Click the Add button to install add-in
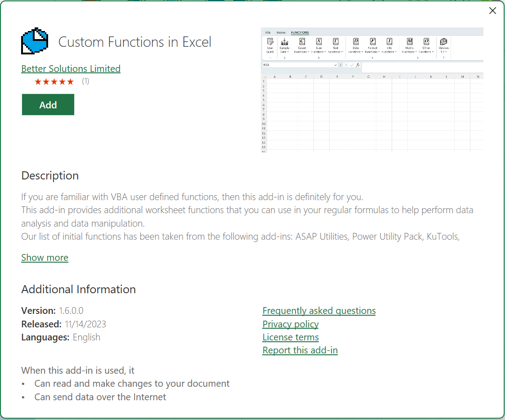Screen dimensions: 505x420 click(x=48, y=105)
